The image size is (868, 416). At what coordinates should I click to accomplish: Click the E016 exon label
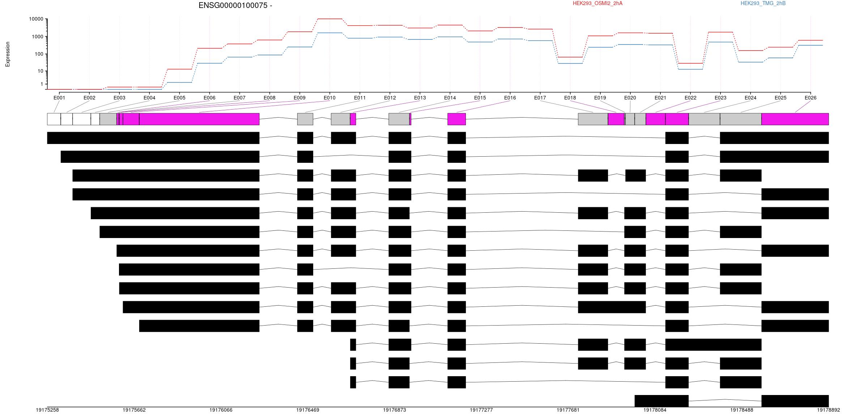point(510,98)
